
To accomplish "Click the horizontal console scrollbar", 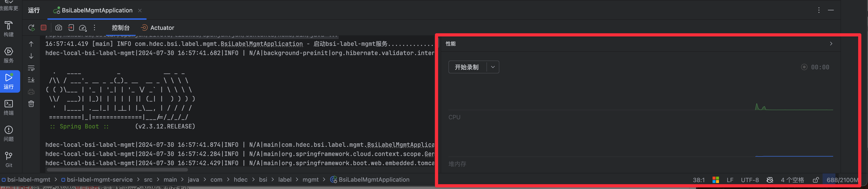I will click(x=117, y=170).
